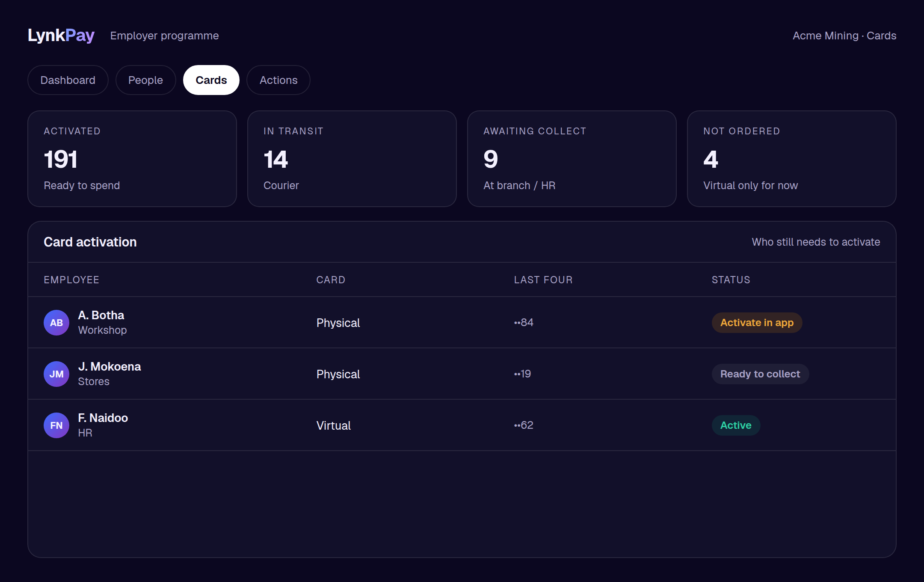Click the LAST FOUR column header
924x582 pixels.
543,280
